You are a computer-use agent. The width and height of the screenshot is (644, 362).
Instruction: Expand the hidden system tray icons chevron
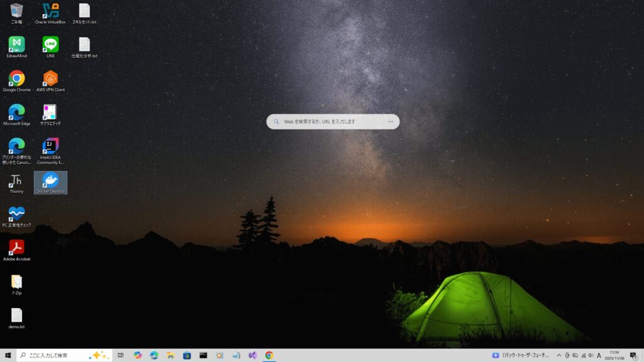(558, 356)
